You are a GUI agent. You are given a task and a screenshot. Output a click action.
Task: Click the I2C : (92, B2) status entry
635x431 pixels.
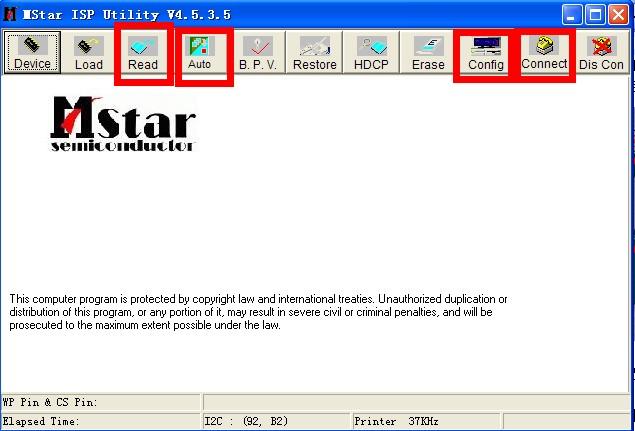click(x=277, y=421)
